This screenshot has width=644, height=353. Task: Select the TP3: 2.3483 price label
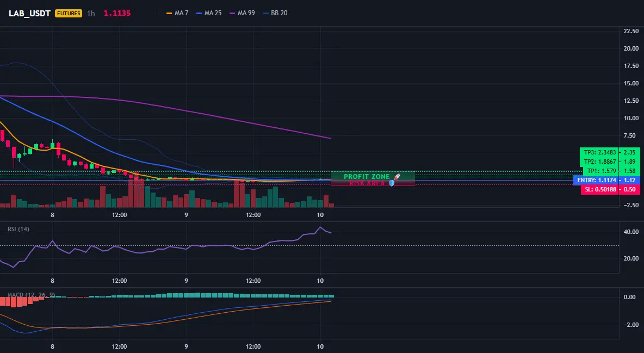pos(610,152)
